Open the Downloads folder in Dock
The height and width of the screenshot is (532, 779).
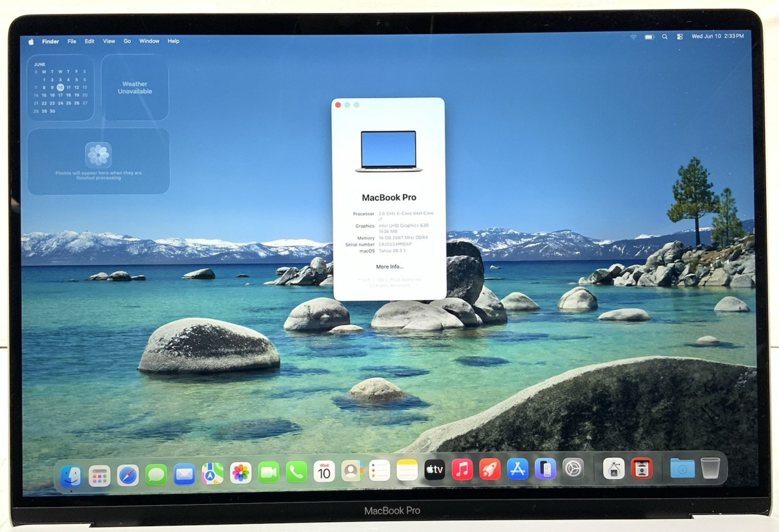[x=682, y=468]
